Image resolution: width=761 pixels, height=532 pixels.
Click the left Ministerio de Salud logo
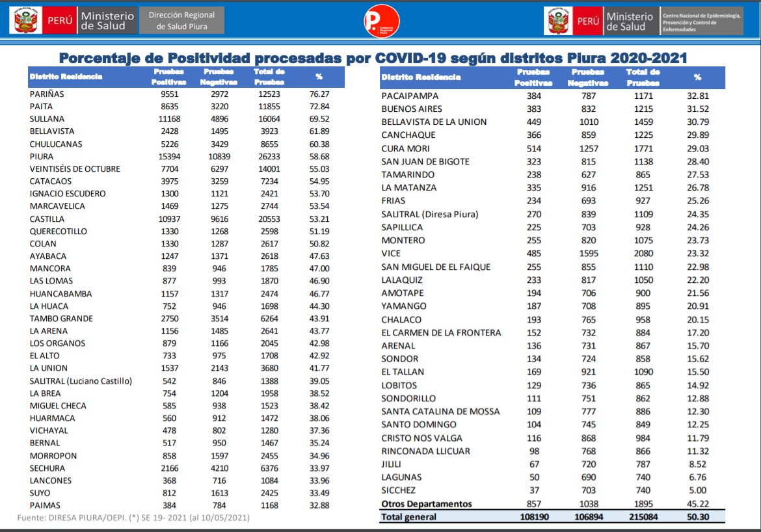coord(107,21)
